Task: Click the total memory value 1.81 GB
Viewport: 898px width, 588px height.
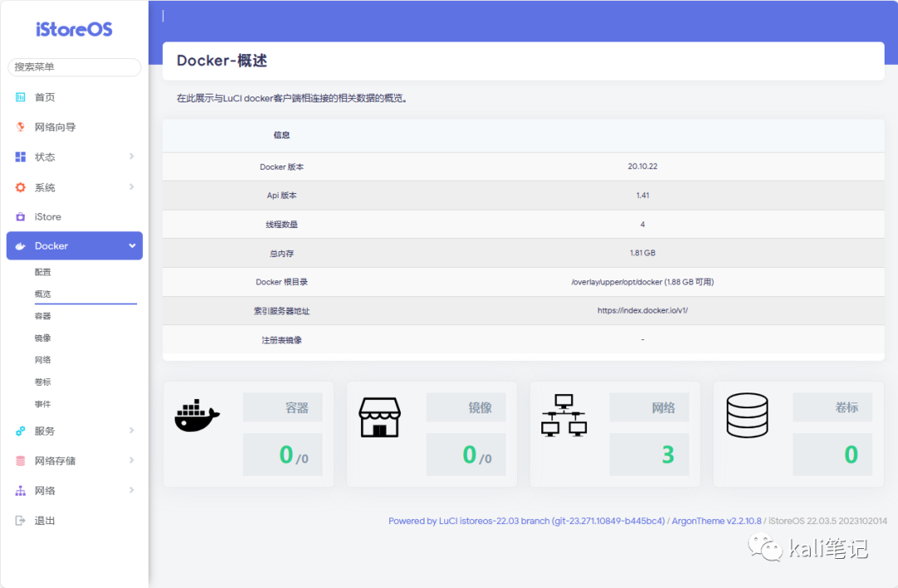Action: 643,253
